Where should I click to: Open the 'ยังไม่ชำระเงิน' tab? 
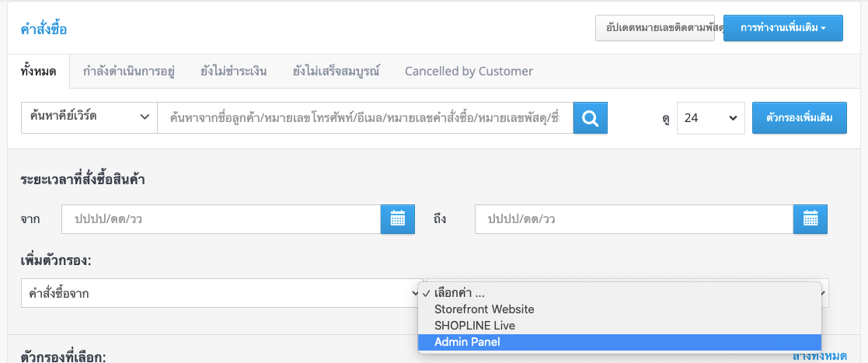tap(234, 72)
